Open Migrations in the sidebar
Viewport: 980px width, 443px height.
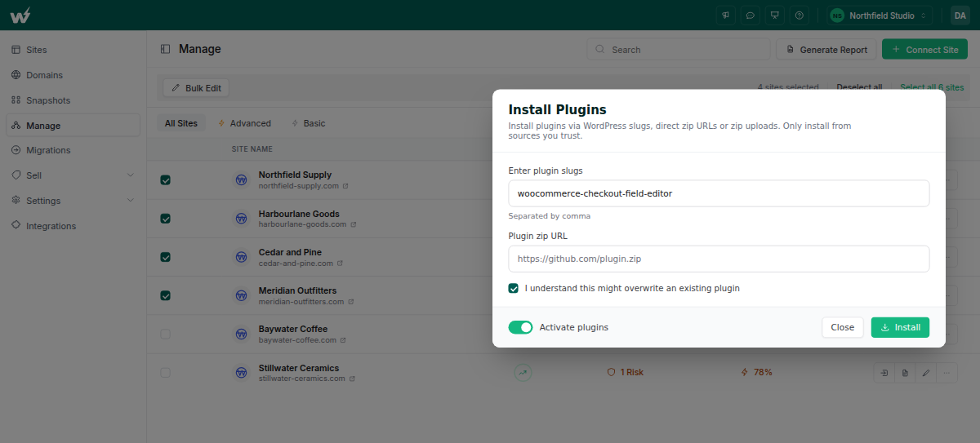point(73,150)
